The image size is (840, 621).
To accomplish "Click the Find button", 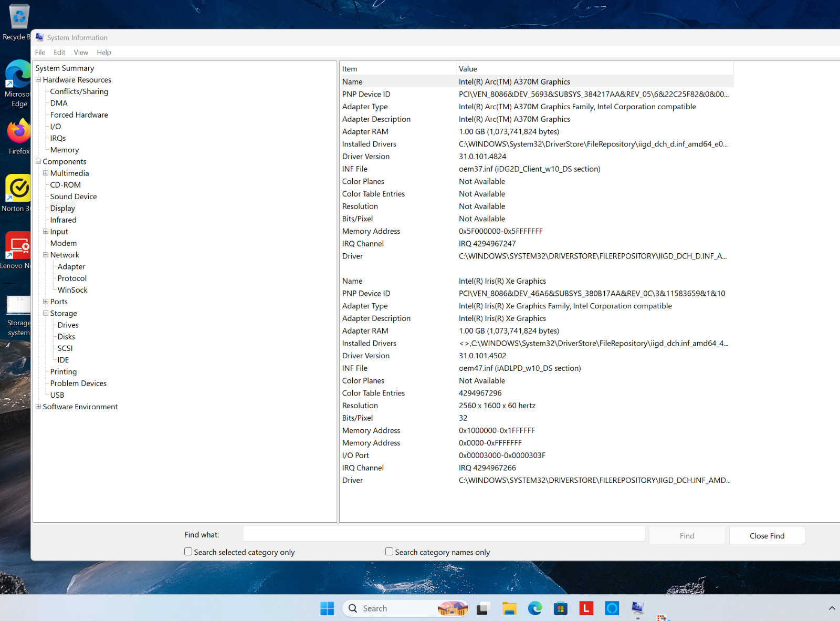I will 687,535.
